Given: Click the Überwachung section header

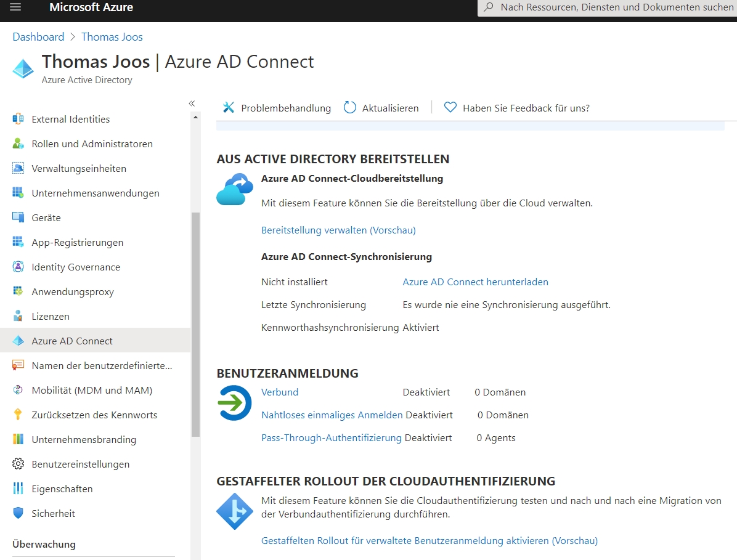Looking at the screenshot, I should click(x=44, y=544).
